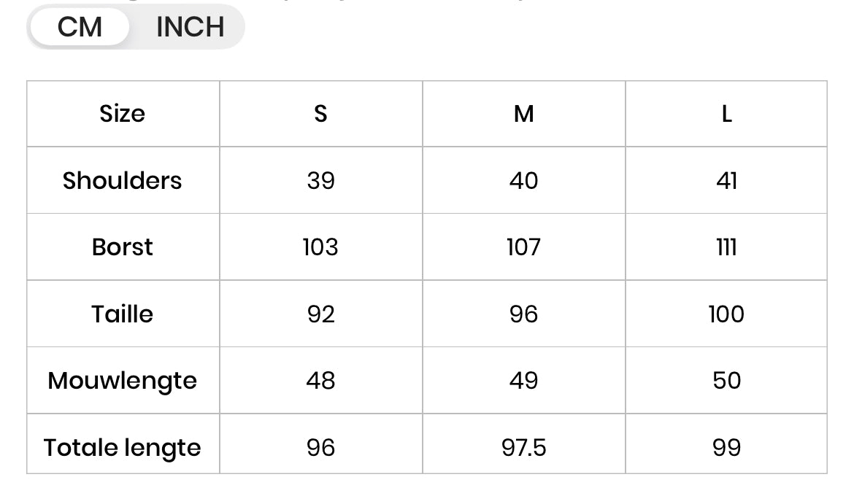Select the S size column header
Image resolution: width=854 pixels, height=504 pixels.
tap(320, 114)
